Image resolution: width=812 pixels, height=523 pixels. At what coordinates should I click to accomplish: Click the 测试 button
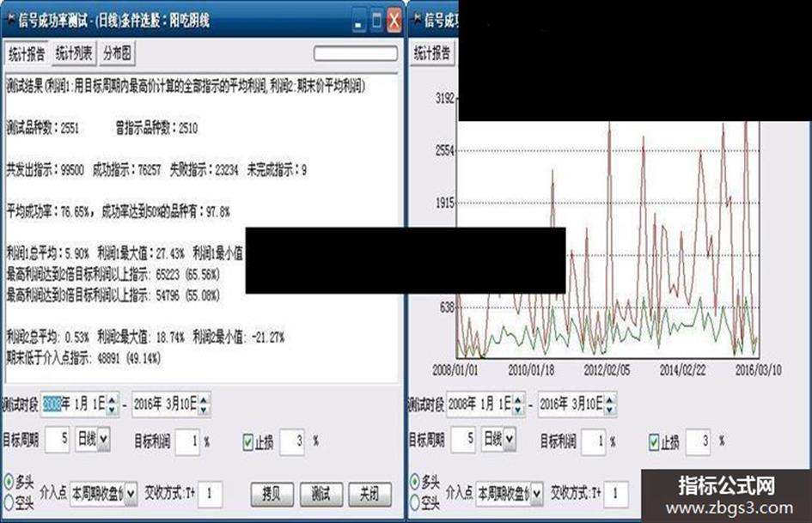tap(321, 494)
